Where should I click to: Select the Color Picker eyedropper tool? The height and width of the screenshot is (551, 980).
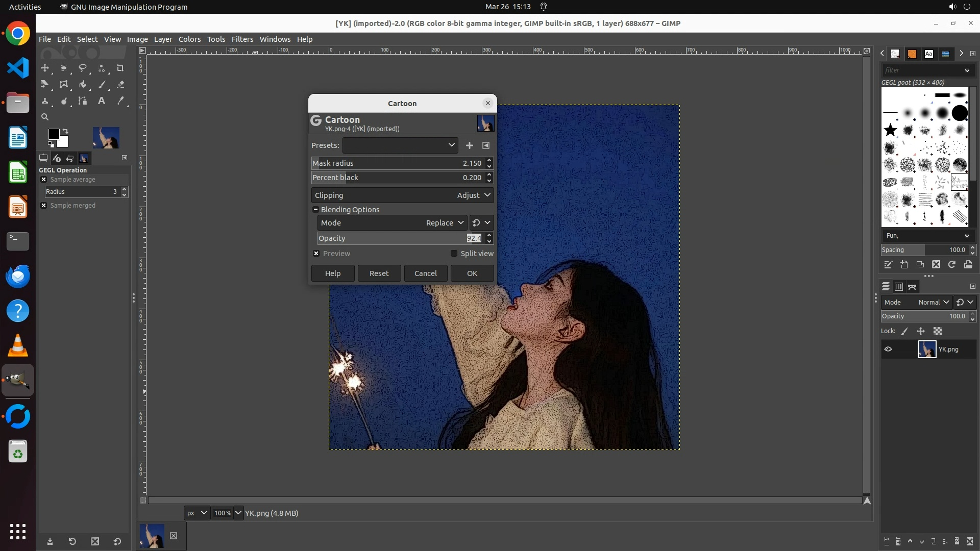point(120,101)
